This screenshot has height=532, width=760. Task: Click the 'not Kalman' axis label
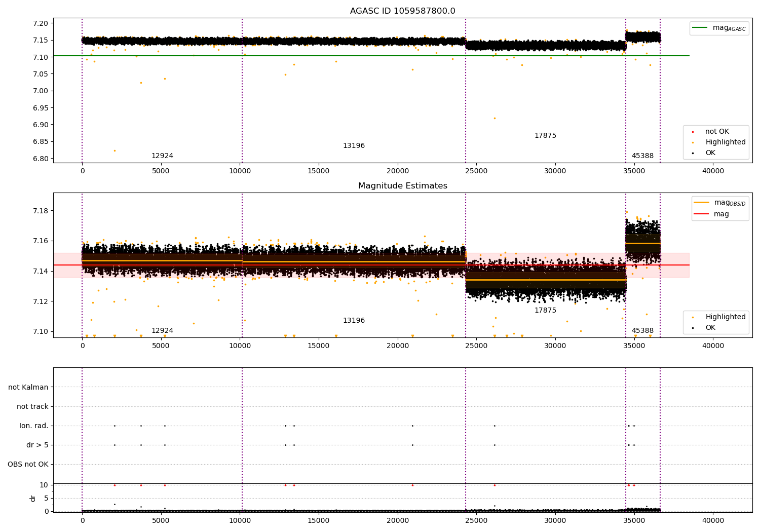click(x=28, y=388)
